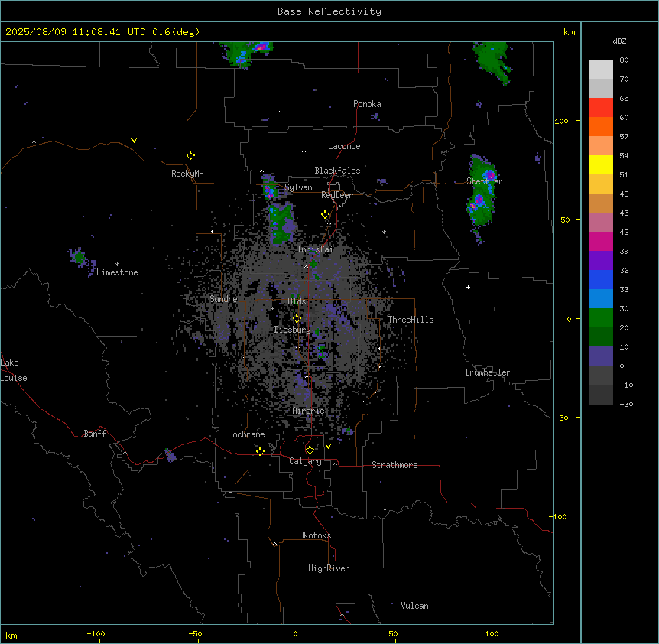Click the -100 tick on bottom axis
Screen dimensions: 659x644
point(96,633)
